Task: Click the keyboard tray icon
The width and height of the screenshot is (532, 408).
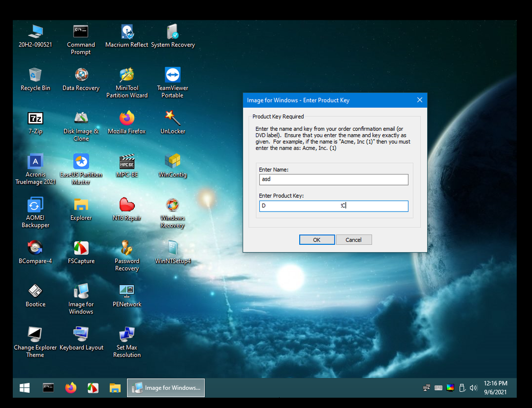Action: (439, 388)
